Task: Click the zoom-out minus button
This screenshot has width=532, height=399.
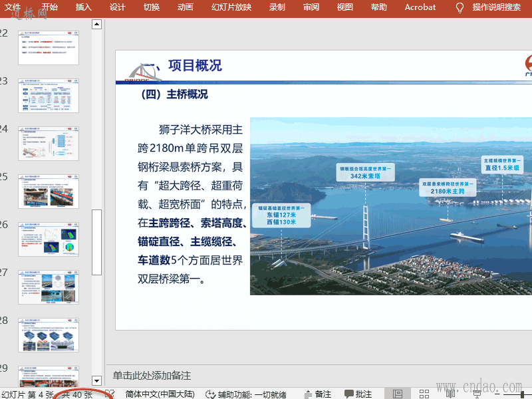Action: 497,394
